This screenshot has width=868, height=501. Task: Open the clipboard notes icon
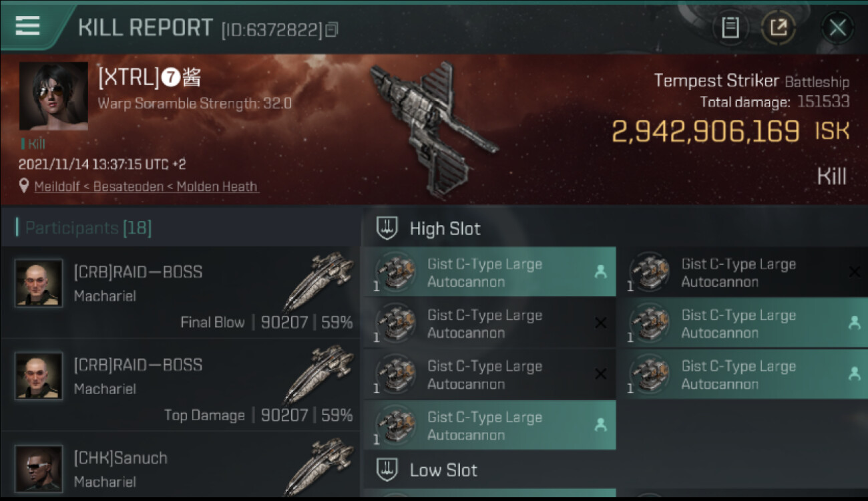(x=730, y=28)
